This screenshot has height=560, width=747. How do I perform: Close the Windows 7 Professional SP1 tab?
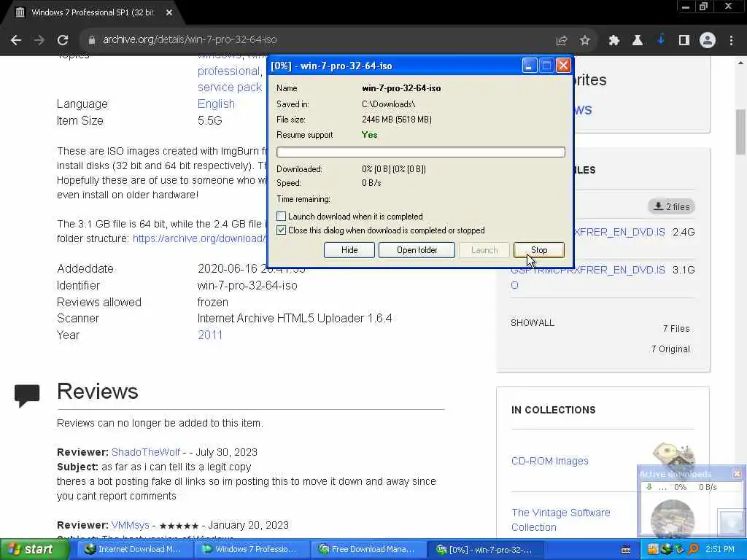pyautogui.click(x=169, y=12)
